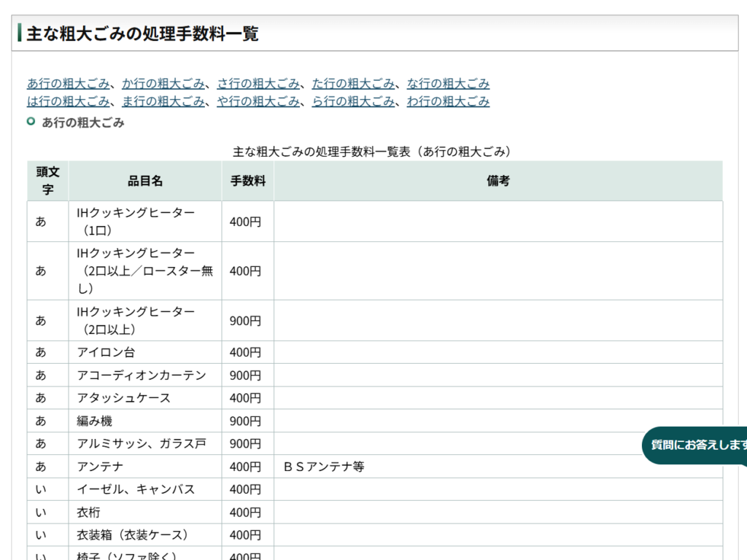This screenshot has width=747, height=560.
Task: Open the わ行の粗大ごみ link
Action: coord(448,101)
